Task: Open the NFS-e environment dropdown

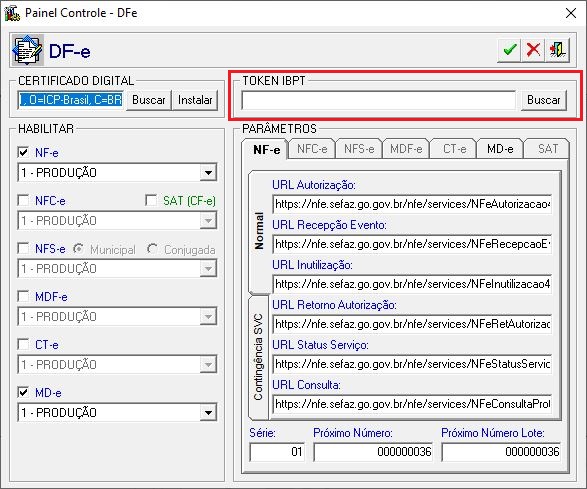Action: click(208, 268)
